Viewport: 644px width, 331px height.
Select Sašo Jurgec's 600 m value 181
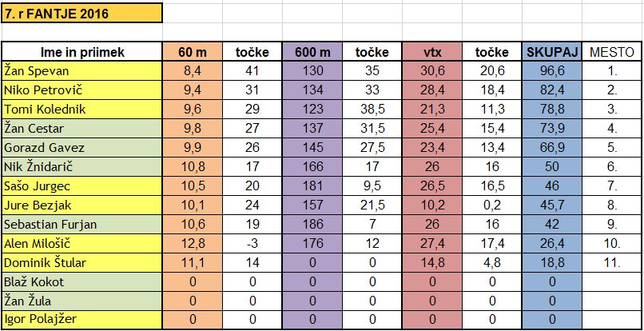pyautogui.click(x=312, y=185)
